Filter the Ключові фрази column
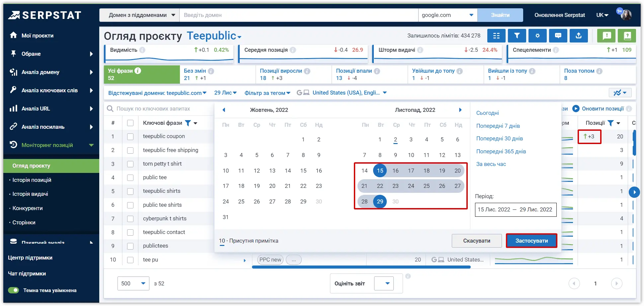 pyautogui.click(x=188, y=123)
